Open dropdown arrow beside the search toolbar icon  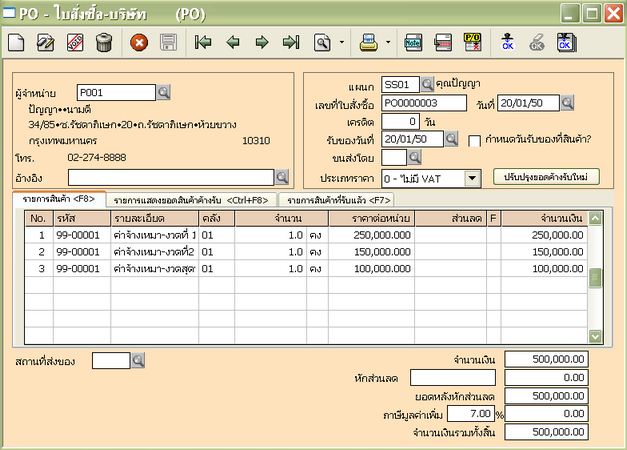[x=342, y=42]
